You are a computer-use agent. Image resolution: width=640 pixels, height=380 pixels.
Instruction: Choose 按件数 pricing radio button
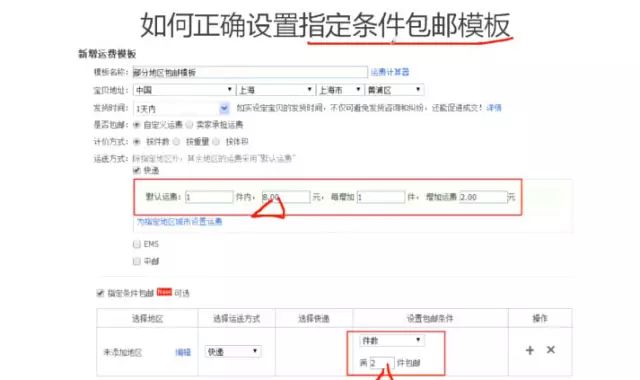(137, 142)
